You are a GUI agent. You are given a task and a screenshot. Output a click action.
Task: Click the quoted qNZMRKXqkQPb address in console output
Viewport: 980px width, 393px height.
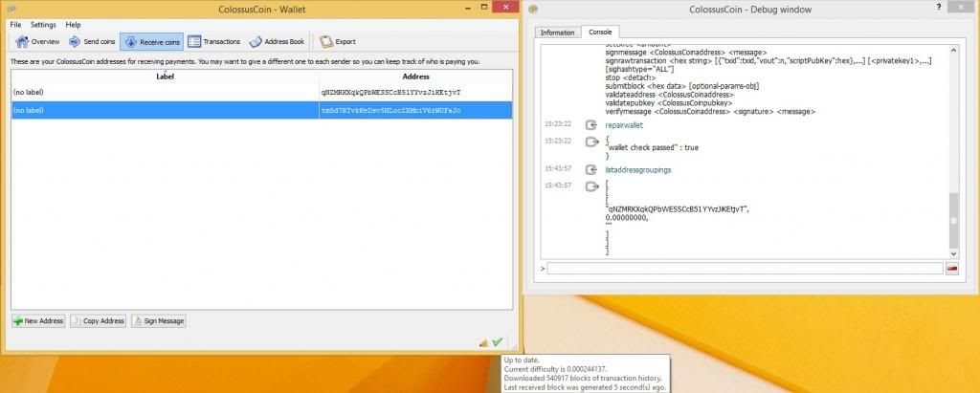pyautogui.click(x=677, y=209)
